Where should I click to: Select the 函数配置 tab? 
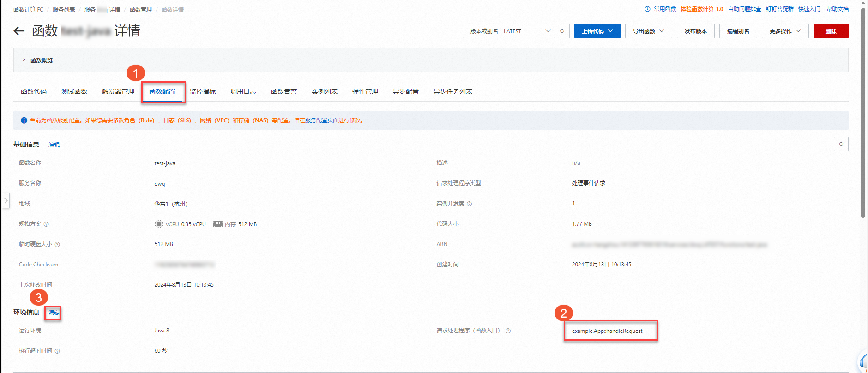(x=162, y=91)
